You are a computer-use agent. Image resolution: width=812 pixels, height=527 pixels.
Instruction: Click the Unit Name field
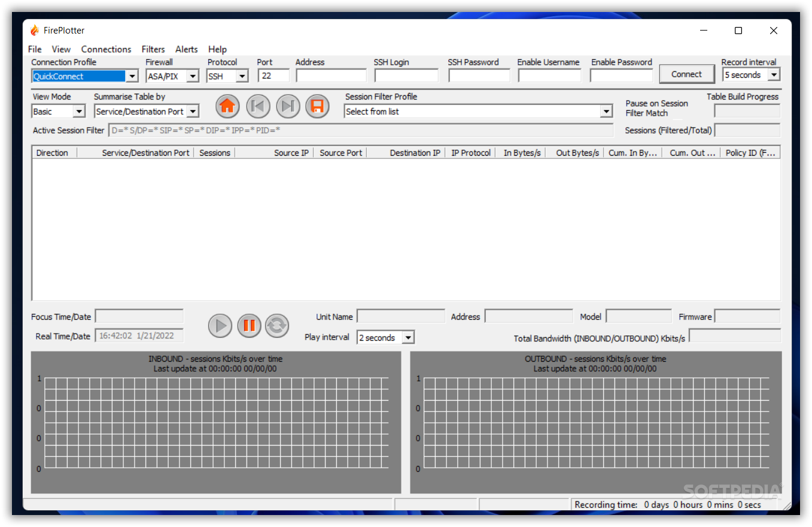(401, 316)
